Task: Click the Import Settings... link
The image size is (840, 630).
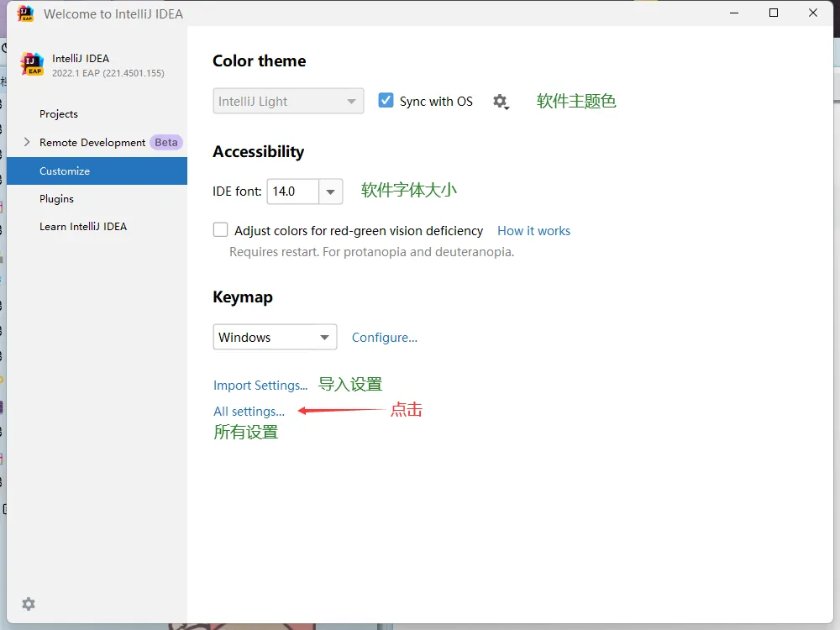Action: tap(260, 386)
